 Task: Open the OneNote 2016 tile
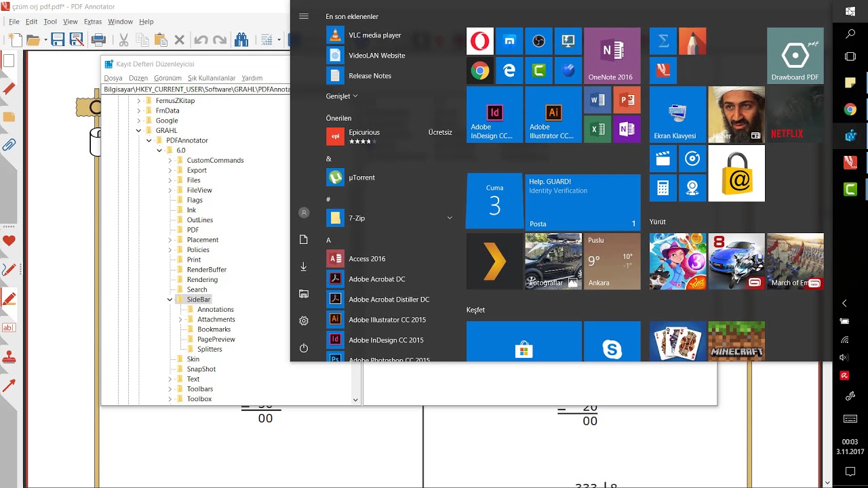612,56
